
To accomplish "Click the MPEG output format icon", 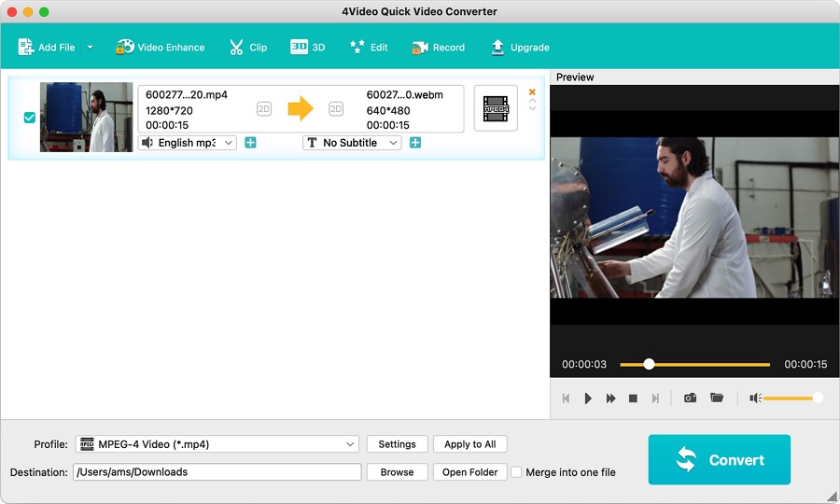I will coord(496,109).
